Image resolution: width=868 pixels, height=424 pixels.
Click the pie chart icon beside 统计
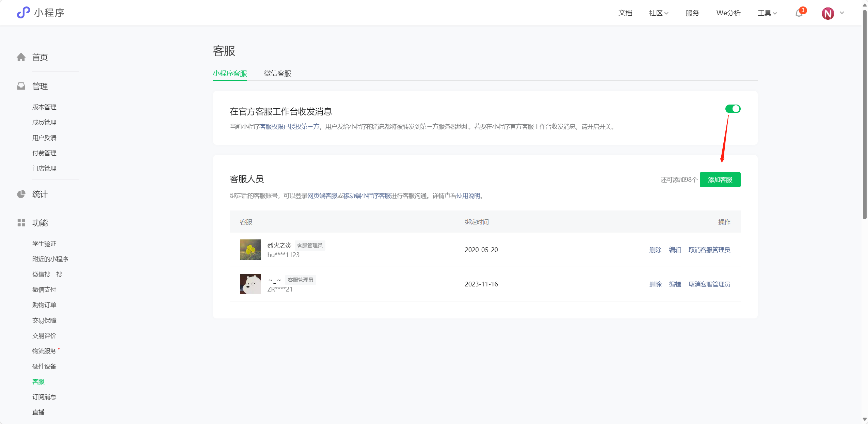21,194
